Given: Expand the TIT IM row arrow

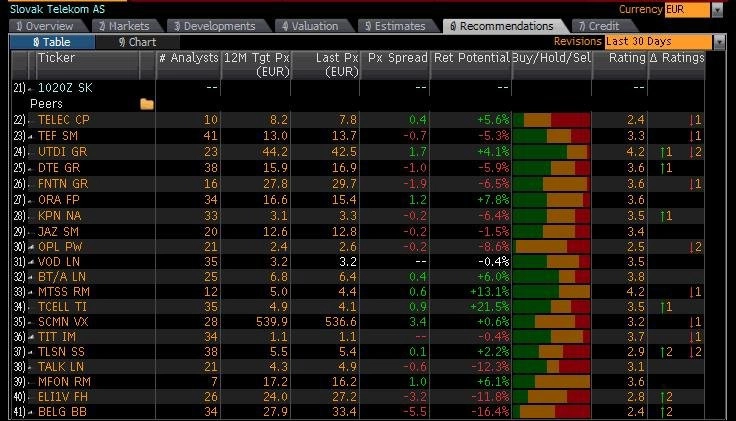Looking at the screenshot, I should tap(31, 337).
